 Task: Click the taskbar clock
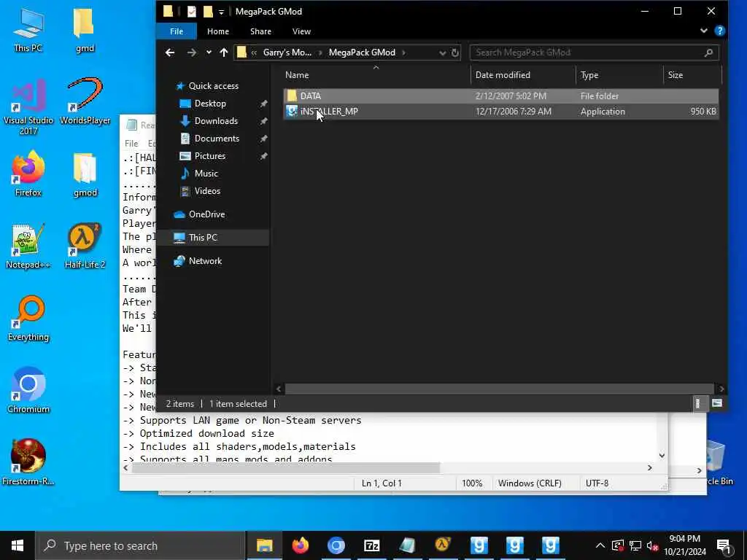pyautogui.click(x=685, y=545)
